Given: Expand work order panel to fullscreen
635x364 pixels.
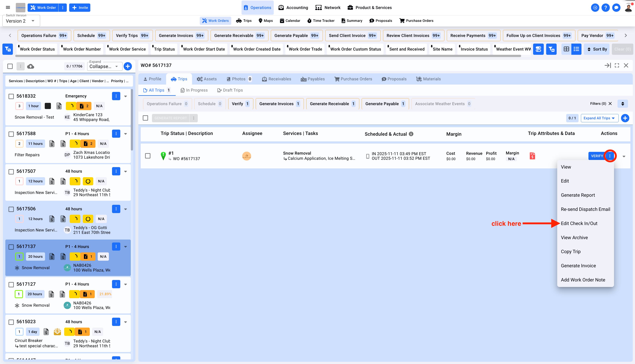Looking at the screenshot, I should 617,65.
